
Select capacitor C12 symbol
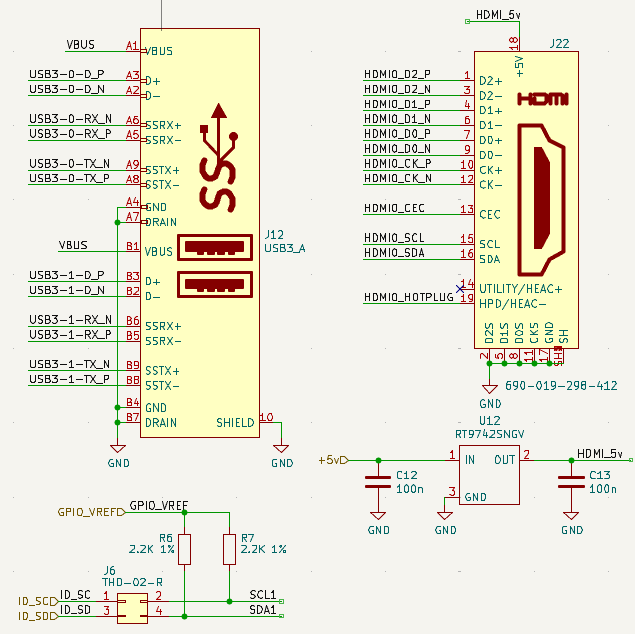coord(378,482)
